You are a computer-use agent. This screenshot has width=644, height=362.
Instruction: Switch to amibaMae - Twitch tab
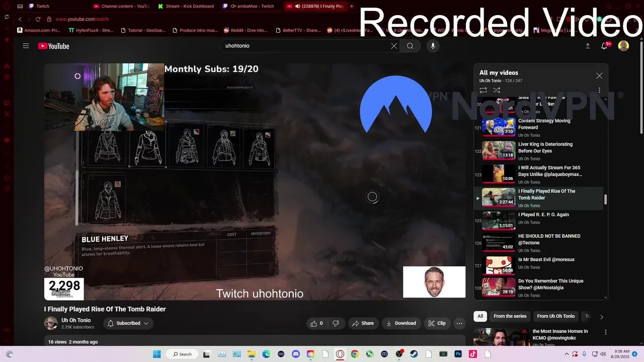tap(252, 7)
